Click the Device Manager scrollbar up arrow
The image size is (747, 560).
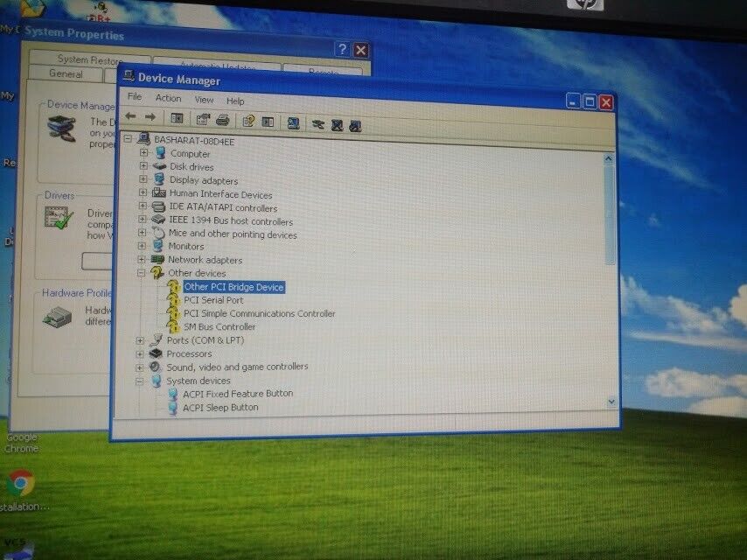(609, 158)
